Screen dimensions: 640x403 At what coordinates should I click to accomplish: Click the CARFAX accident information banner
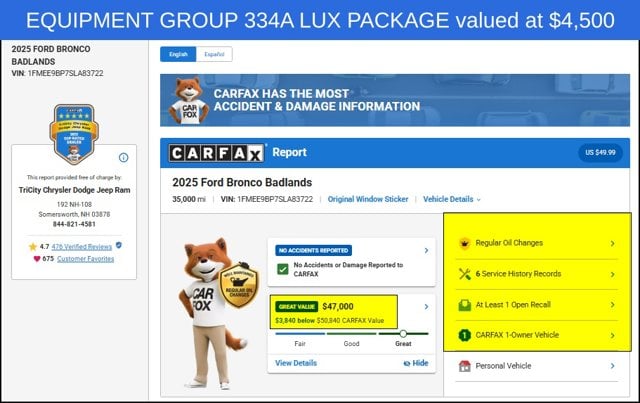395,100
